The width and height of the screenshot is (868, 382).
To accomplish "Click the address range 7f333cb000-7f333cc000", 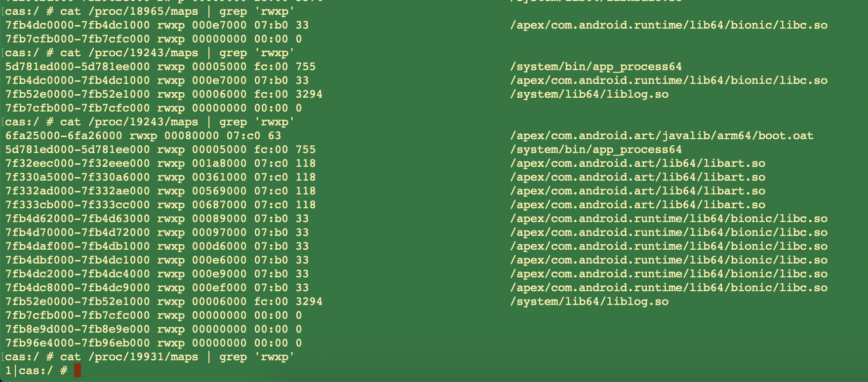I will coord(78,205).
